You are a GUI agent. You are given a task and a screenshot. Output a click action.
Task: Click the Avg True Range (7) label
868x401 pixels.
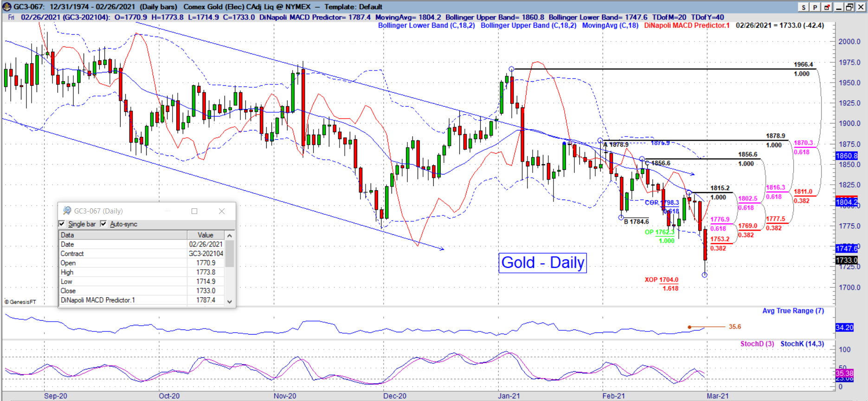pyautogui.click(x=793, y=311)
